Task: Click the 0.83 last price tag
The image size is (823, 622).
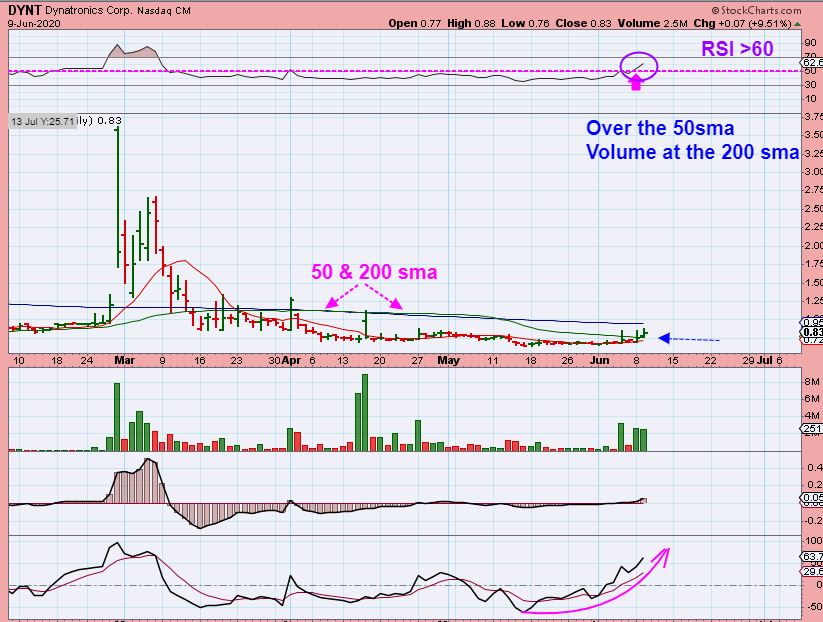Action: coord(813,332)
